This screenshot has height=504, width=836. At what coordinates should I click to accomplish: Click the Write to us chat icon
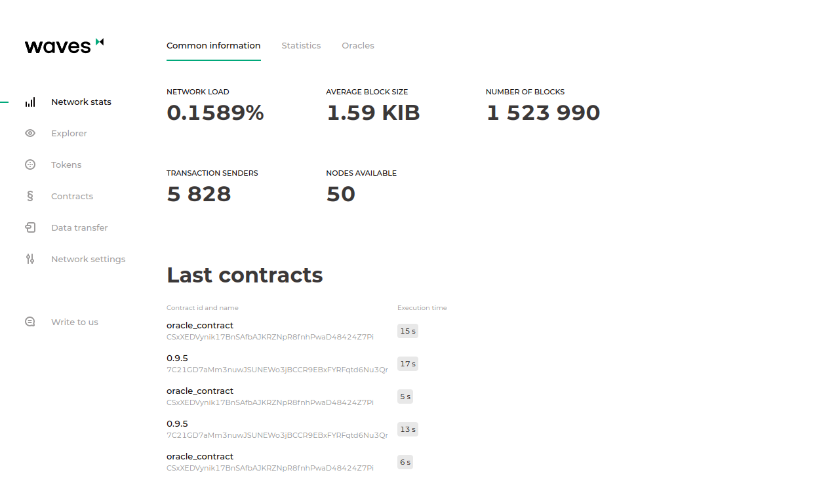pos(30,322)
